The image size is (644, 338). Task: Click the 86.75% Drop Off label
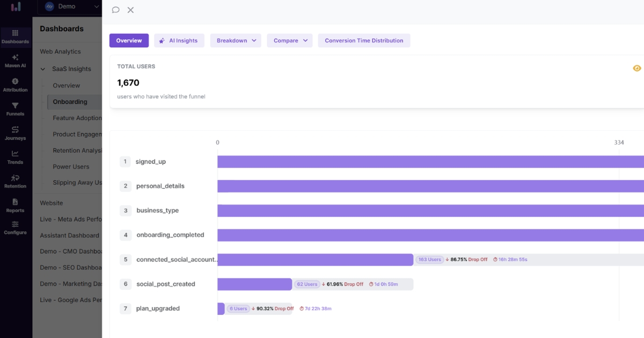(x=466, y=260)
